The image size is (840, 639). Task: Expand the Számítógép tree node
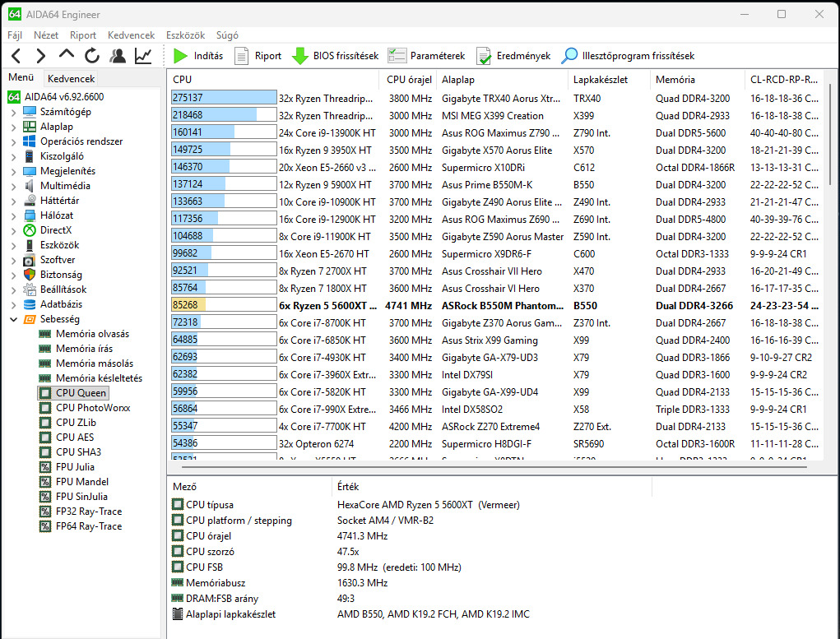pos(13,112)
